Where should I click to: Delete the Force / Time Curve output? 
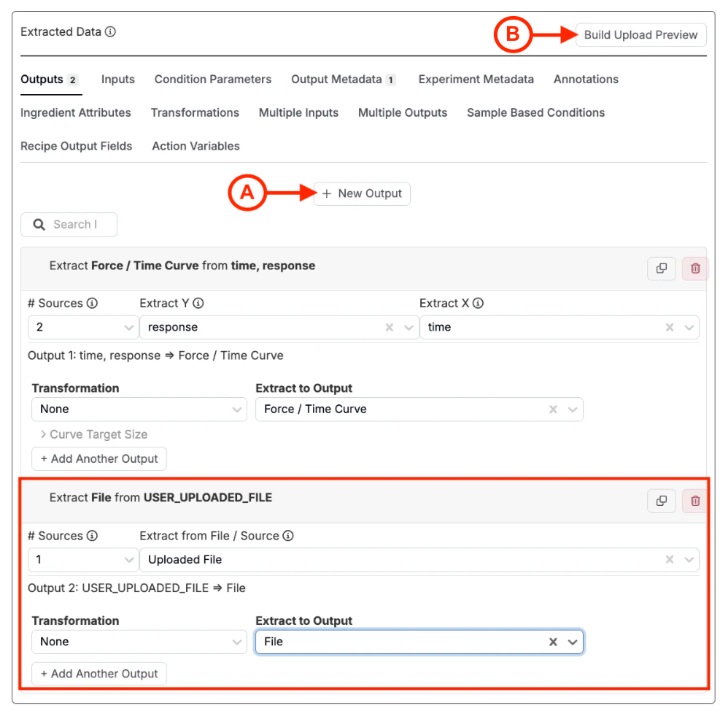coord(694,269)
